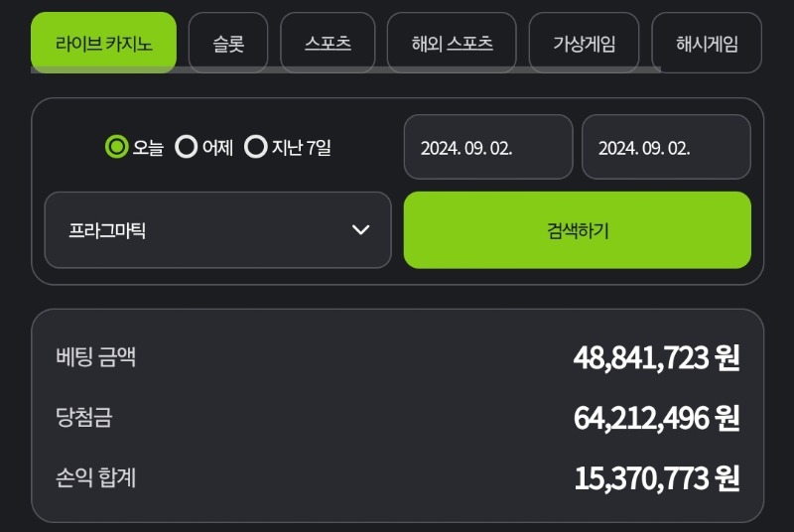Select the 오늘 radio button

point(116,147)
